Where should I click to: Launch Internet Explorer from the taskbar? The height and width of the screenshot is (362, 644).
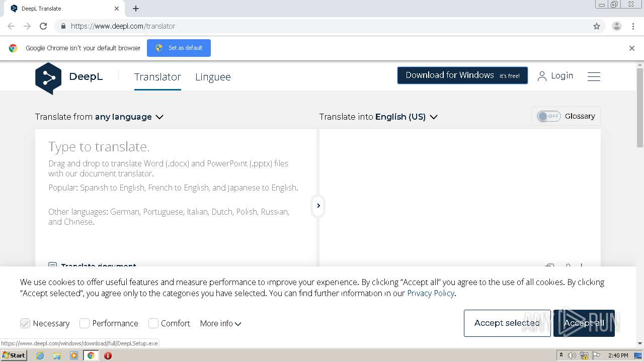tap(40, 355)
